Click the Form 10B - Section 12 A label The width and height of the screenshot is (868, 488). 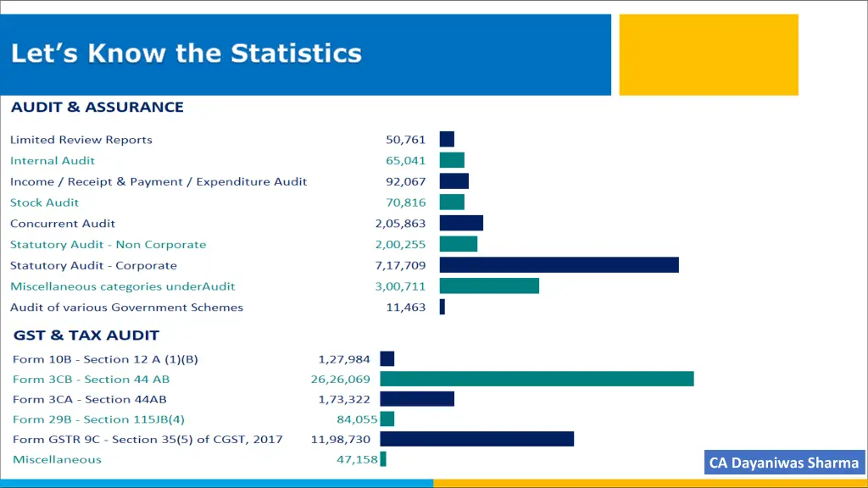pyautogui.click(x=105, y=359)
